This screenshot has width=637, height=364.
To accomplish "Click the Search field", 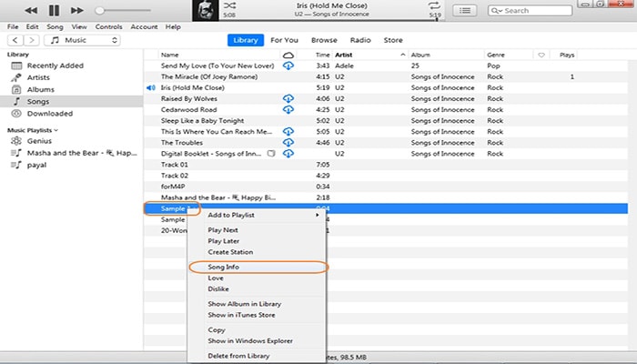I will click(530, 11).
